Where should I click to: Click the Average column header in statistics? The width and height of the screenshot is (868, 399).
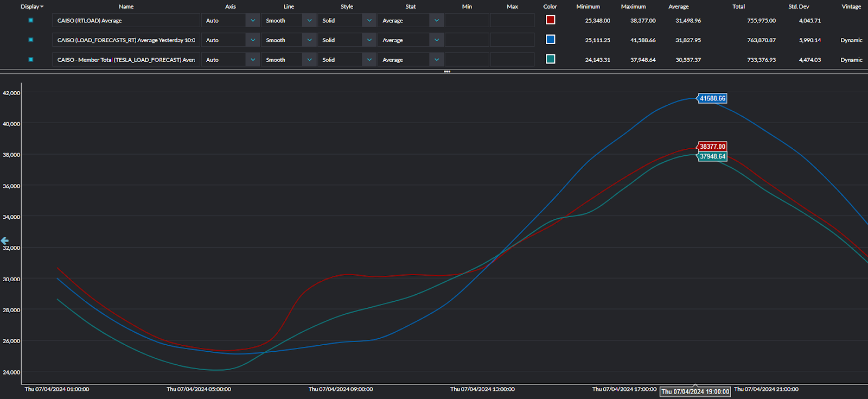point(679,7)
